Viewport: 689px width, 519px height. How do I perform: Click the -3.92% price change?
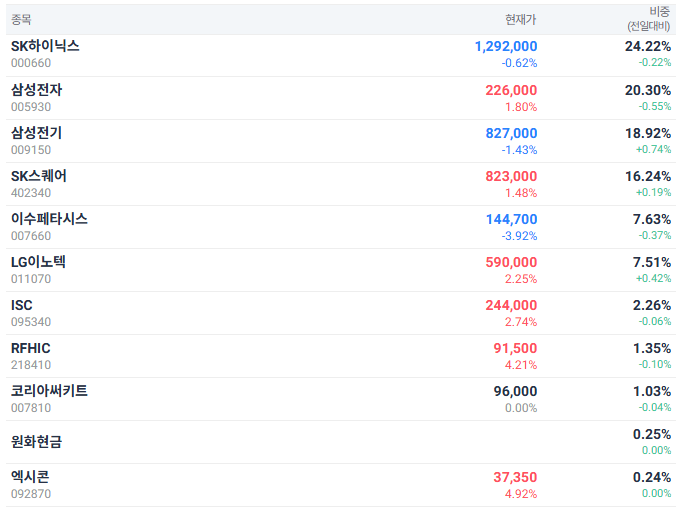(519, 236)
